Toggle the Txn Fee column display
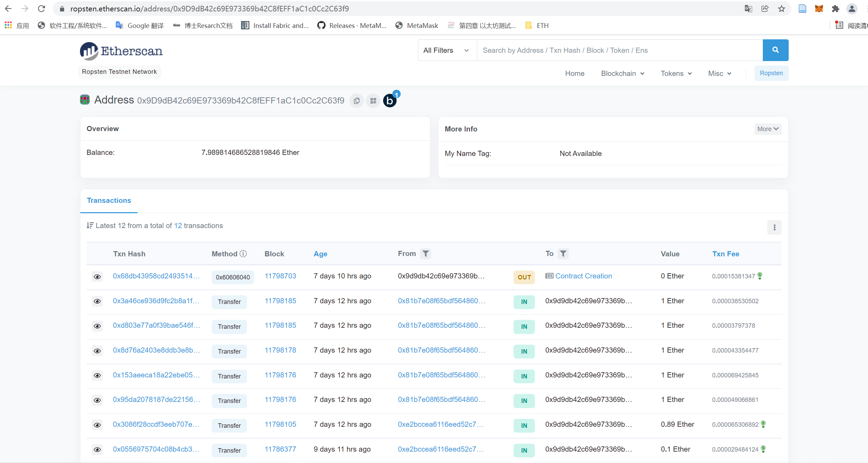This screenshot has width=868, height=463. (x=726, y=254)
